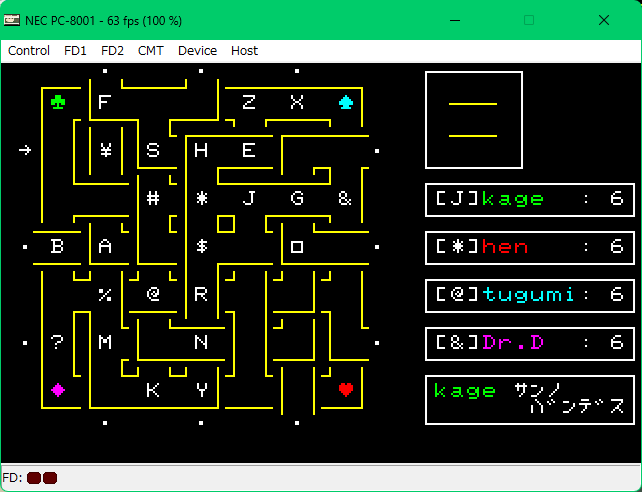Open the Control menu
The width and height of the screenshot is (642, 492).
coord(29,51)
